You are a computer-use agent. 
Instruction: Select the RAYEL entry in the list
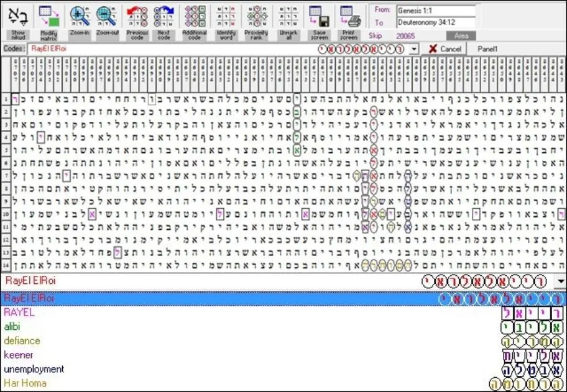click(283, 312)
